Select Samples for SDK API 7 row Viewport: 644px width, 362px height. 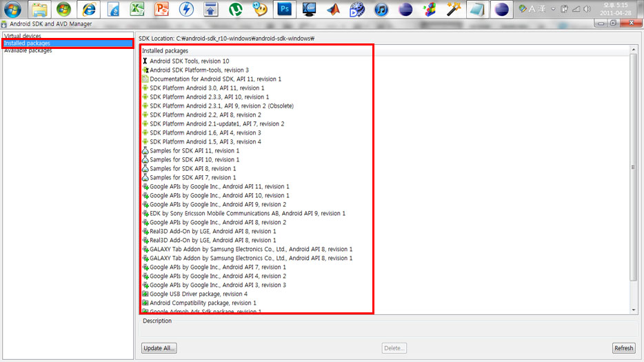192,177
